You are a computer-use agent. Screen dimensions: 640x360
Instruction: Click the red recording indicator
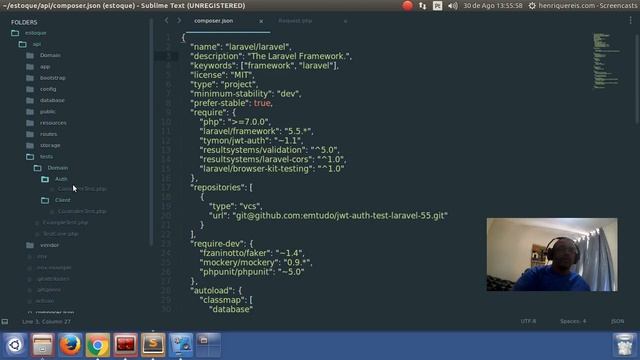pyautogui.click(x=407, y=6)
